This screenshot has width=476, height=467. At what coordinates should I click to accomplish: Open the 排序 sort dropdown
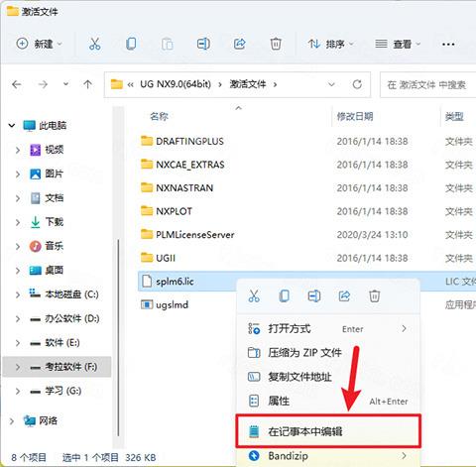[x=330, y=44]
